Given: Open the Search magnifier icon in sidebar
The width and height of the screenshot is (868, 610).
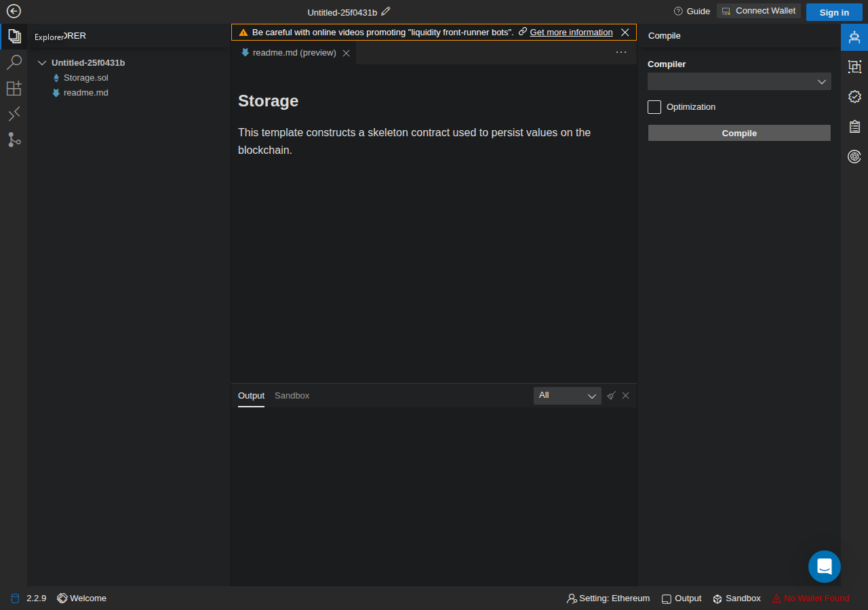Looking at the screenshot, I should (x=14, y=62).
